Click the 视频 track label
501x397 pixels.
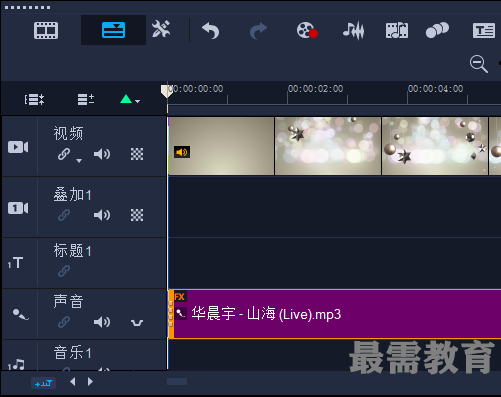[68, 133]
